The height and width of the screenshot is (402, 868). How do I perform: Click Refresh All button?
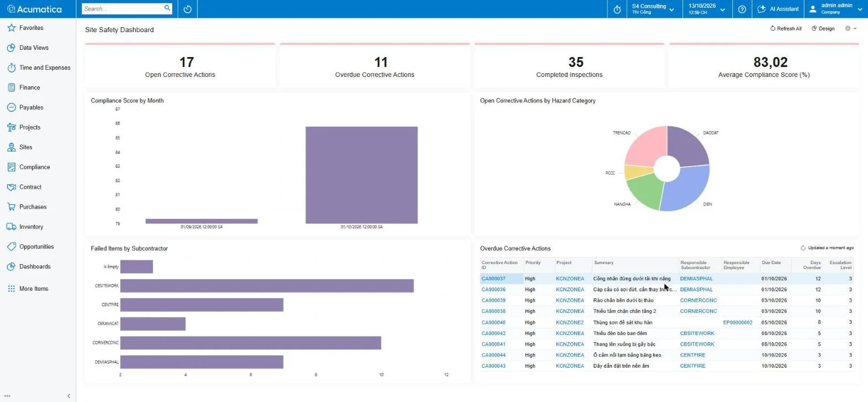coord(786,28)
